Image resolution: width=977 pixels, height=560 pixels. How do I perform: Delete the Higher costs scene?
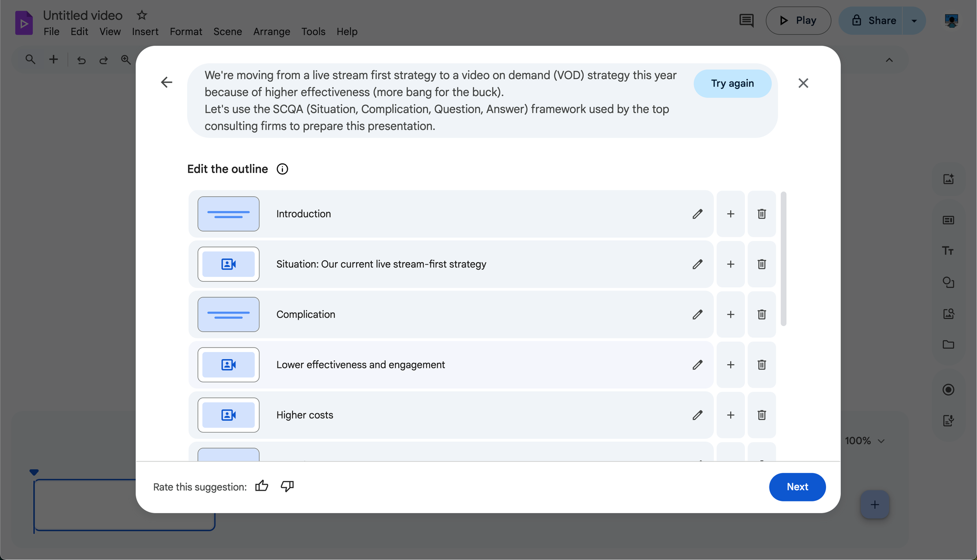pyautogui.click(x=762, y=415)
